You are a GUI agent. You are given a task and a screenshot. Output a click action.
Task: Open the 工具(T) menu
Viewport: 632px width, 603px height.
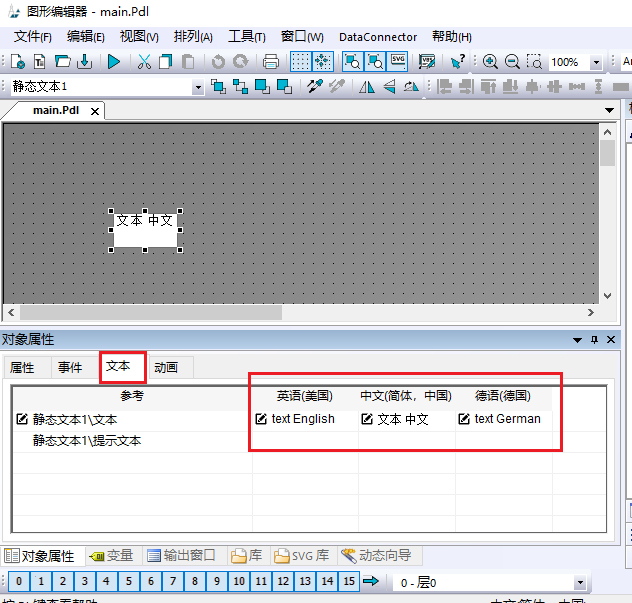pyautogui.click(x=247, y=37)
